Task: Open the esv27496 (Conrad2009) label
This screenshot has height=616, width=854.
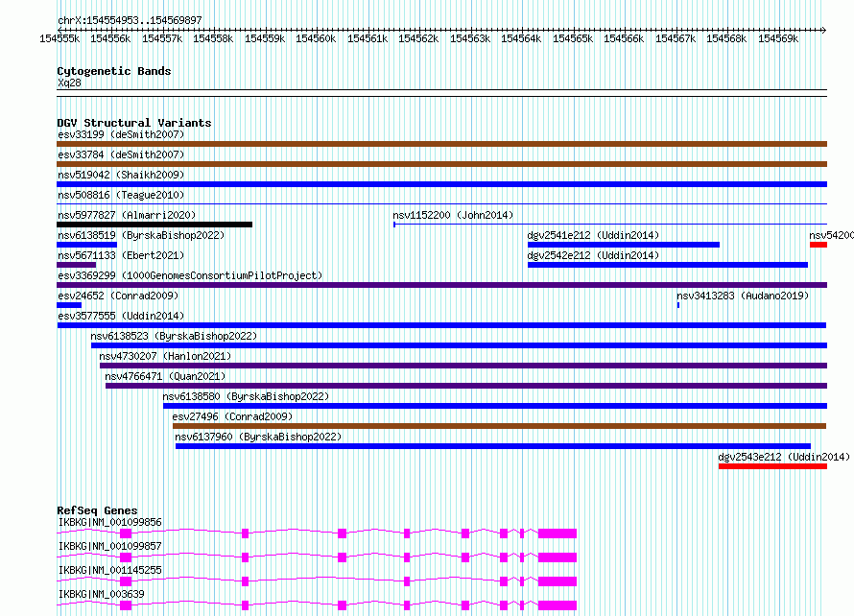Action: tap(232, 416)
